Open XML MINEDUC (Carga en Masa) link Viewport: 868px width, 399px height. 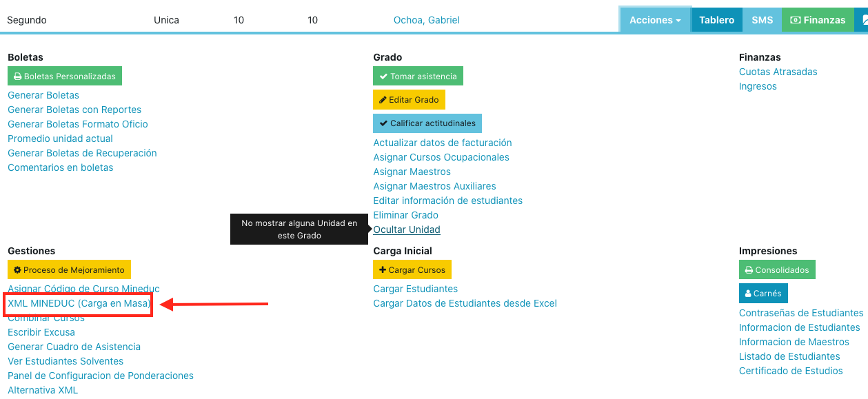[x=79, y=303]
